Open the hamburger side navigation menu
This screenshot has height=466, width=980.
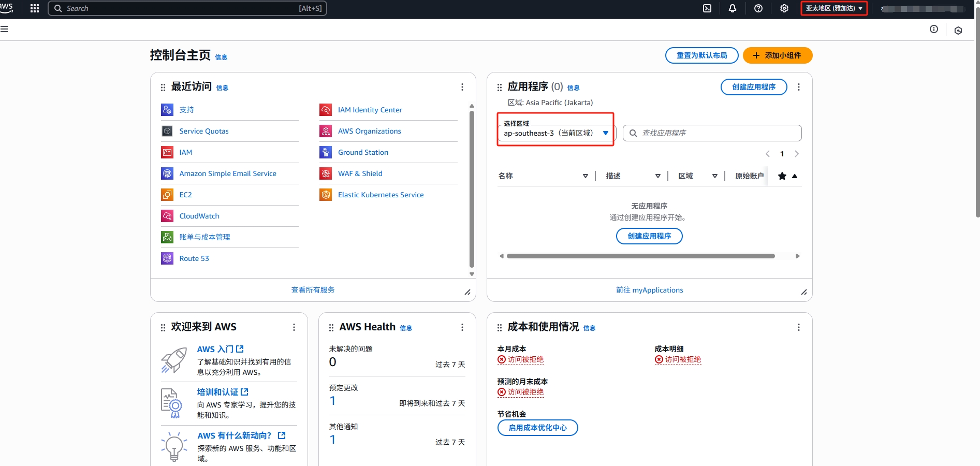click(4, 29)
